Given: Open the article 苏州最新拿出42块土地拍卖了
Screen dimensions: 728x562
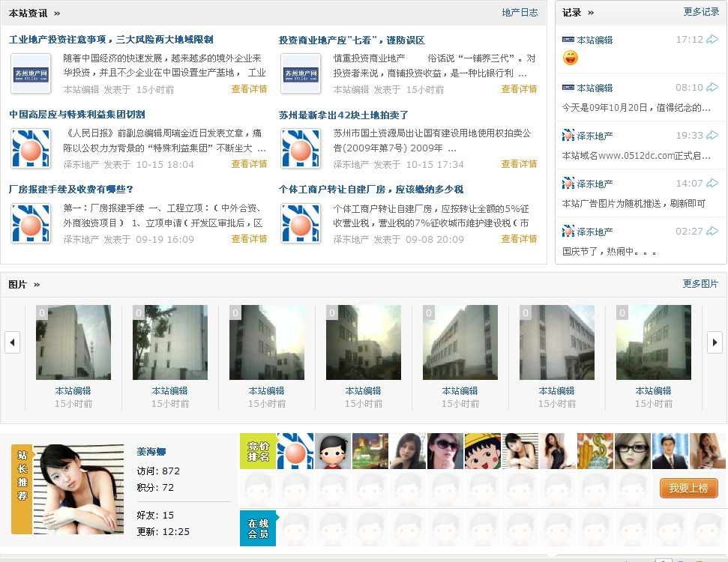Looking at the screenshot, I should click(x=343, y=115).
